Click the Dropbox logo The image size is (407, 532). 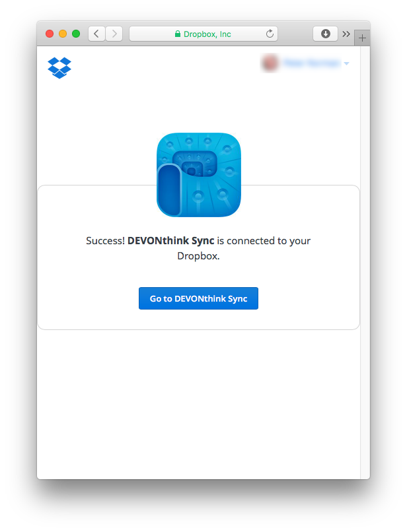point(59,68)
